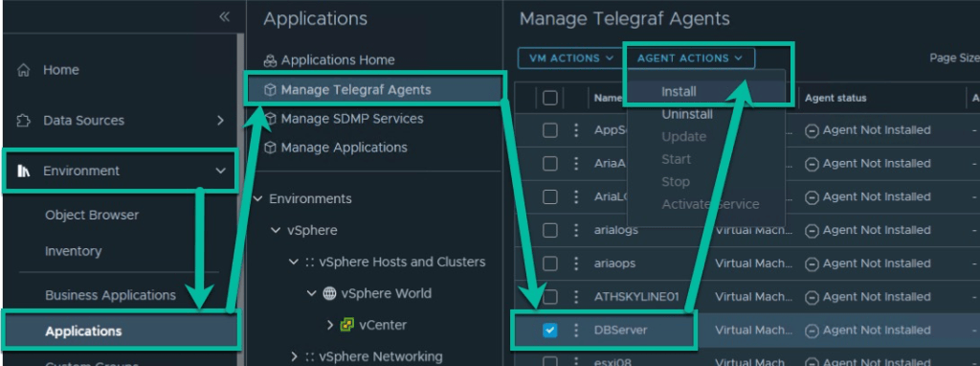980x366 pixels.
Task: Click the Applications Home icon
Action: tap(270, 60)
